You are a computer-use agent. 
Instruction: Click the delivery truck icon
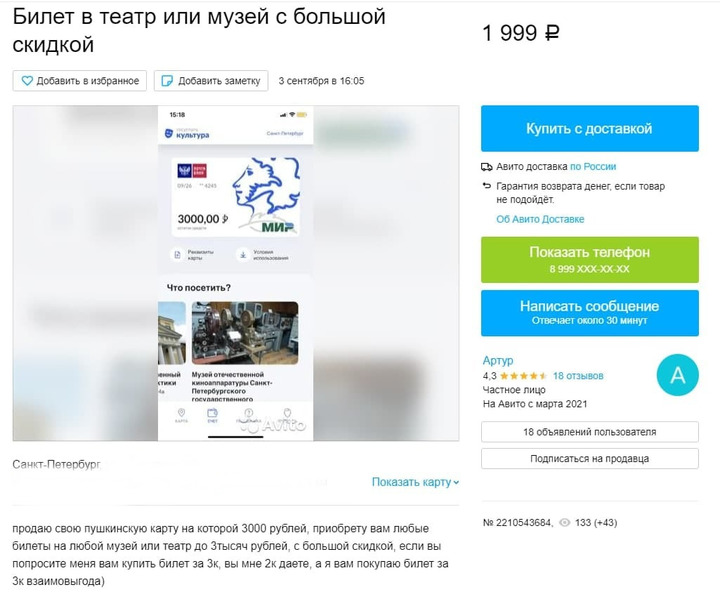click(x=487, y=167)
